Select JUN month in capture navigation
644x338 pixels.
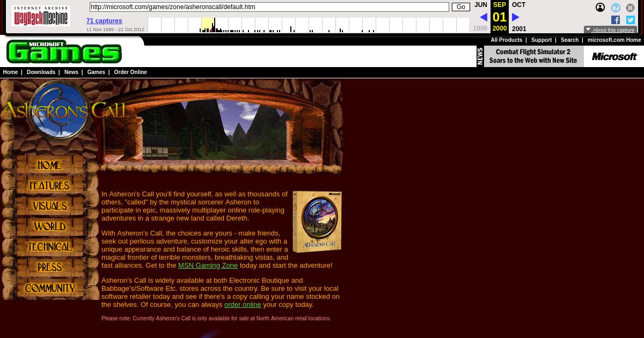coord(481,5)
